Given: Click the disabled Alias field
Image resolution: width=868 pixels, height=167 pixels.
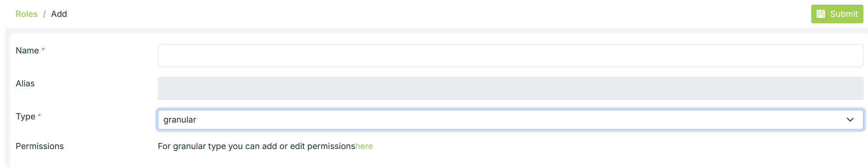Looking at the screenshot, I should coord(510,88).
